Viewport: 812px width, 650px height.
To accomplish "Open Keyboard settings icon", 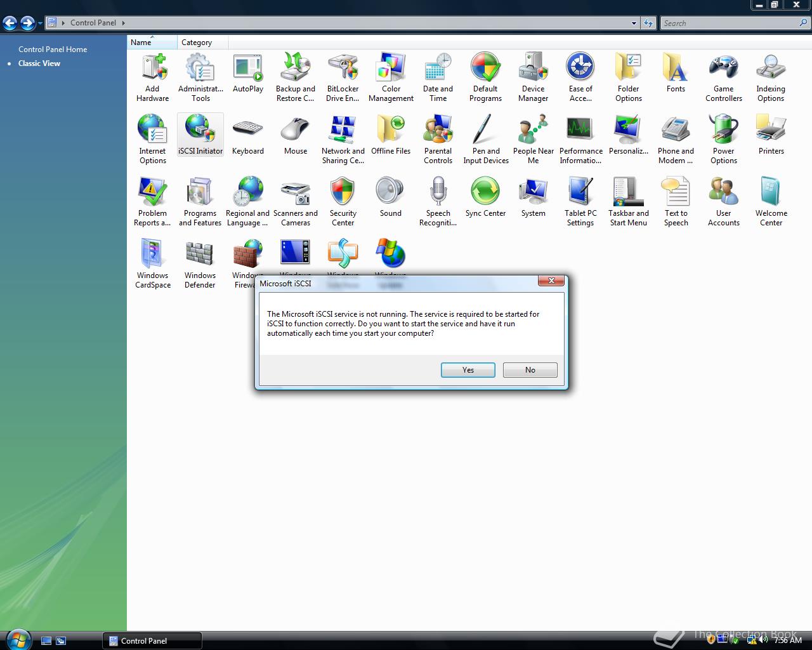I will pyautogui.click(x=248, y=135).
